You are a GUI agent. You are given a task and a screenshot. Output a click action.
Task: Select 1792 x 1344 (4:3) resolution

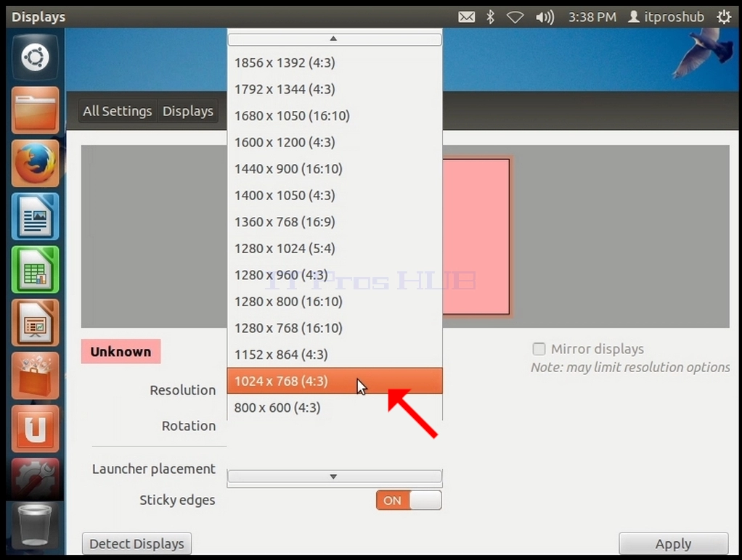[335, 89]
